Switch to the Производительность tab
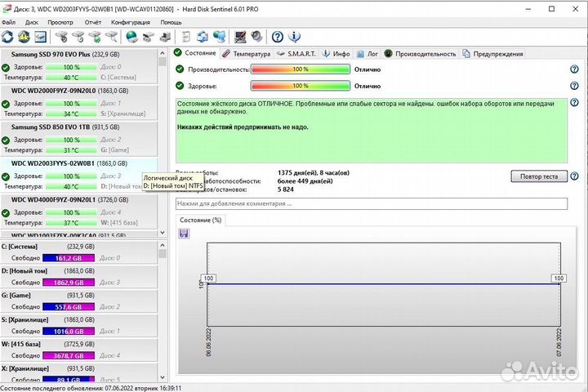Image resolution: width=588 pixels, height=392 pixels. pyautogui.click(x=421, y=54)
